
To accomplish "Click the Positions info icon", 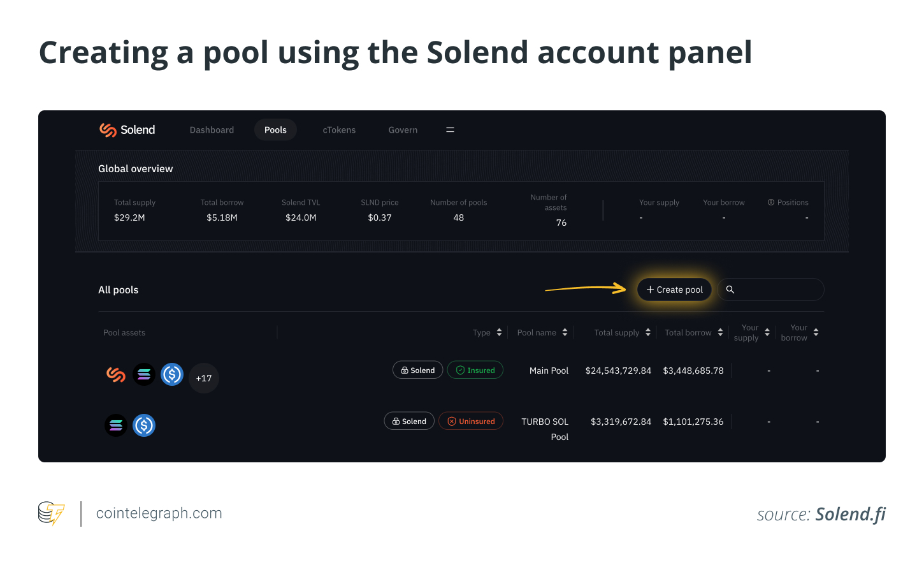I will pyautogui.click(x=771, y=203).
